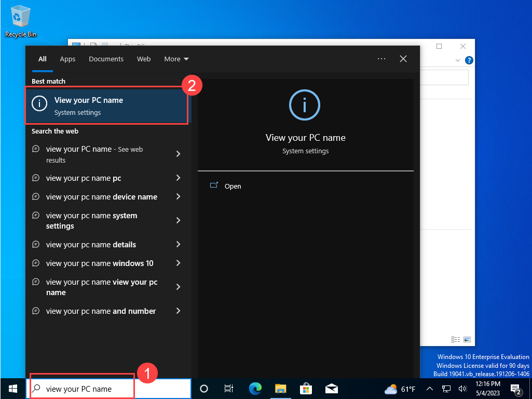The height and width of the screenshot is (399, 532).
Task: Expand arrow for 'view your pc name windows 10'
Action: tap(179, 263)
